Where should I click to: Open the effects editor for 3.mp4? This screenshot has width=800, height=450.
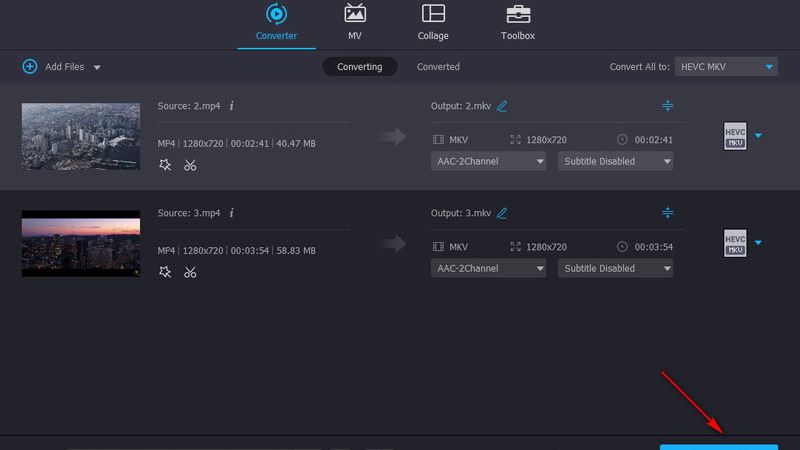[x=165, y=272]
